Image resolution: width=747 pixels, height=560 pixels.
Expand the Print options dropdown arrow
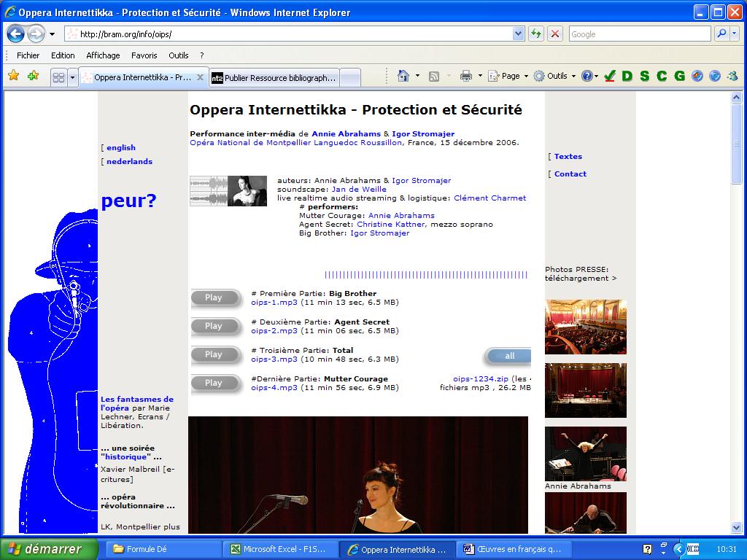(480, 76)
